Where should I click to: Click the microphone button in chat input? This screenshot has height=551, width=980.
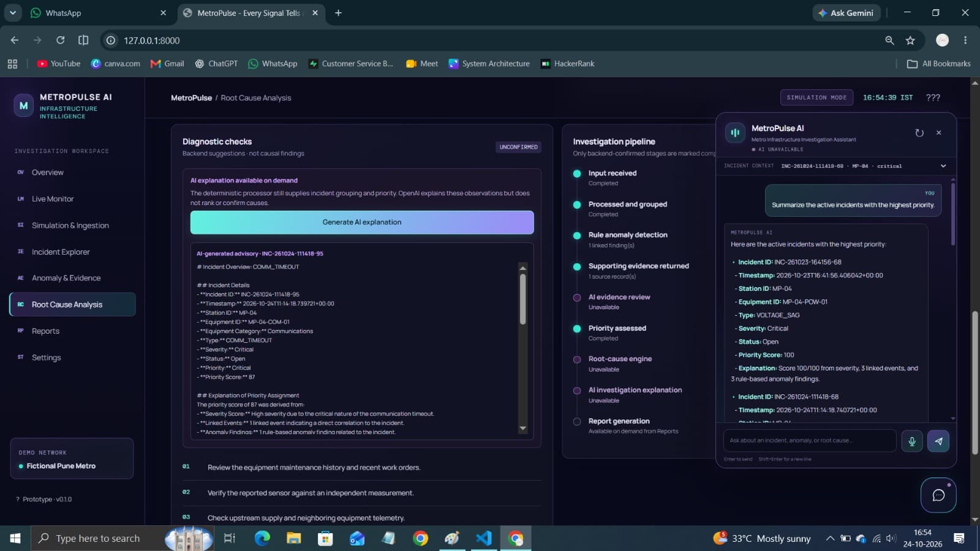tap(911, 441)
